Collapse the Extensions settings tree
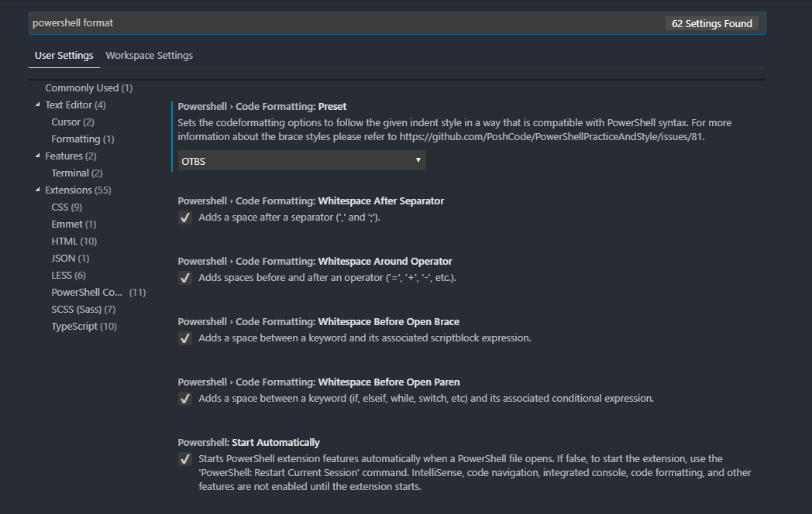 click(37, 190)
